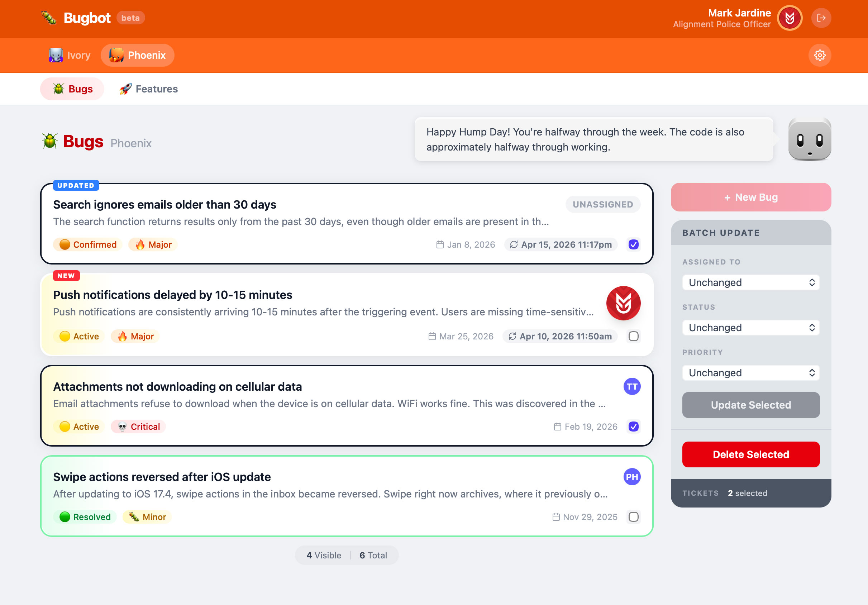Click the New Bug button
Viewport: 868px width, 605px height.
750,197
